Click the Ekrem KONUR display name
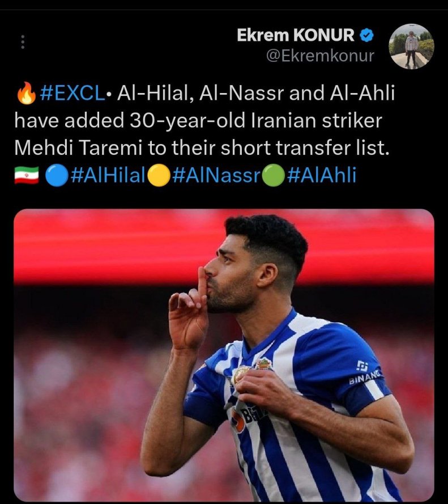Viewport: 448px width, 504px height. tap(296, 35)
